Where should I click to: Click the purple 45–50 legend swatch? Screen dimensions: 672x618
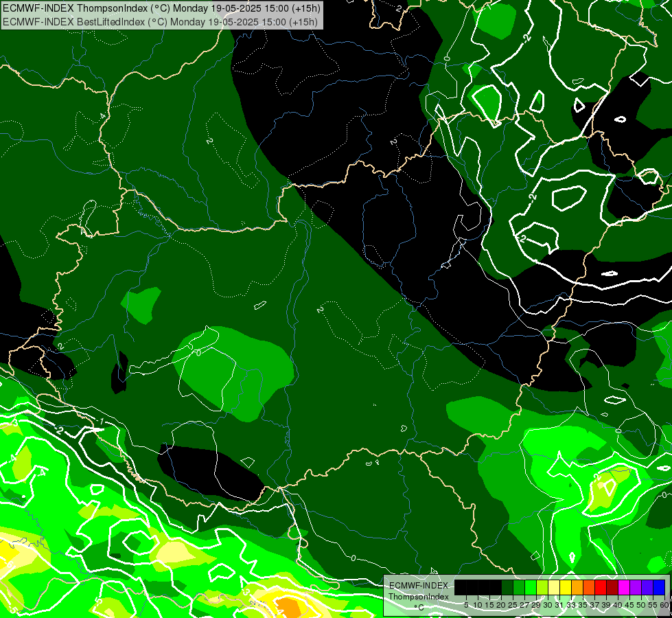(x=636, y=587)
